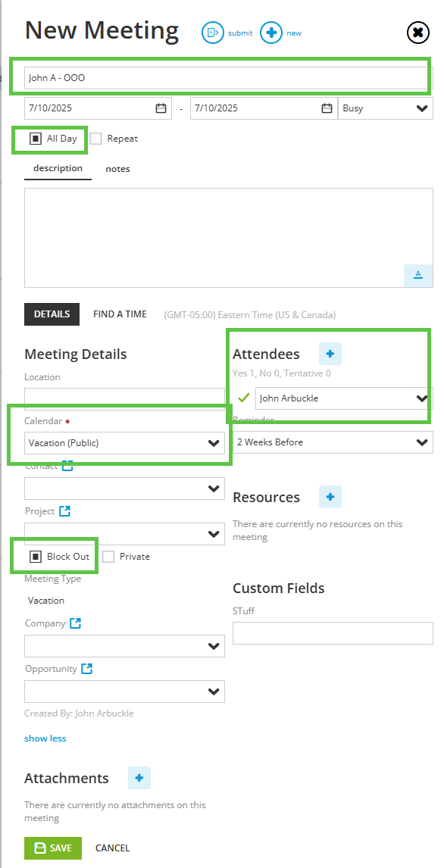This screenshot has width=444, height=868.
Task: Switch to the Find a Time tab
Action: pyautogui.click(x=120, y=314)
